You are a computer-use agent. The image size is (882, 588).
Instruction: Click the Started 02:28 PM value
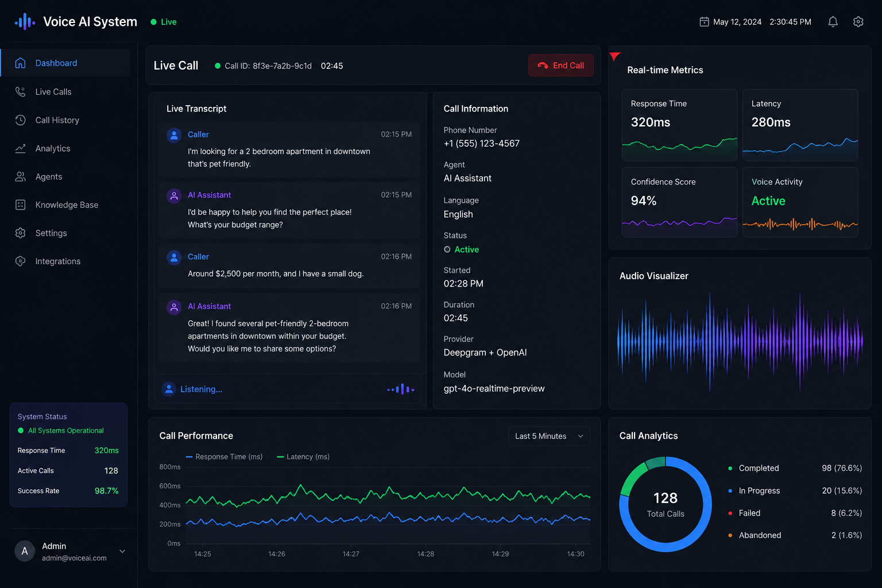coord(463,284)
